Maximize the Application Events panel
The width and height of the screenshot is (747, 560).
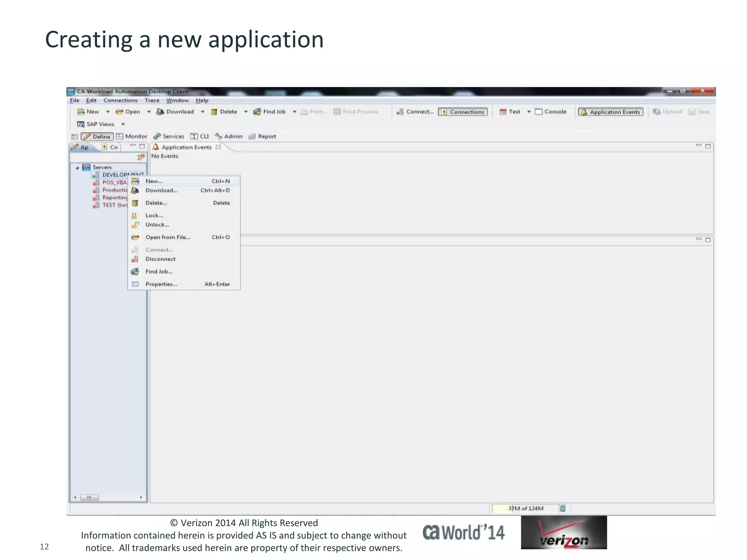(x=708, y=146)
